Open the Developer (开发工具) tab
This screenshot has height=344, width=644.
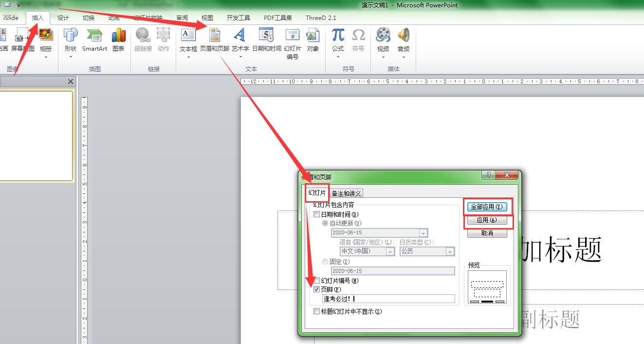pyautogui.click(x=239, y=18)
